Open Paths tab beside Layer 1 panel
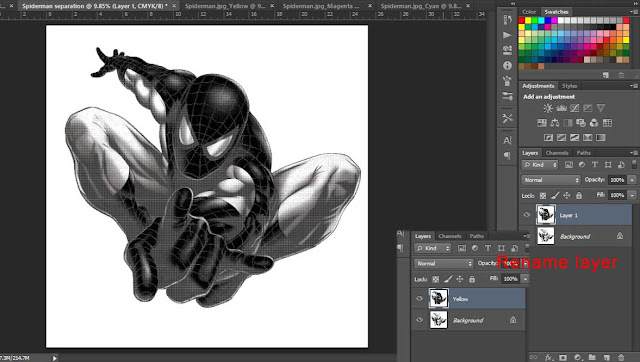Image resolution: width=640 pixels, height=362 pixels. tap(584, 153)
